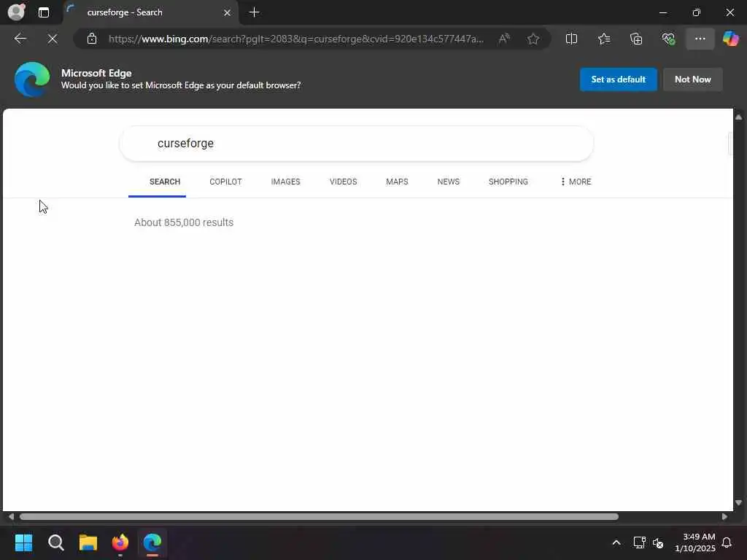
Task: Open split screen view
Action: [571, 39]
